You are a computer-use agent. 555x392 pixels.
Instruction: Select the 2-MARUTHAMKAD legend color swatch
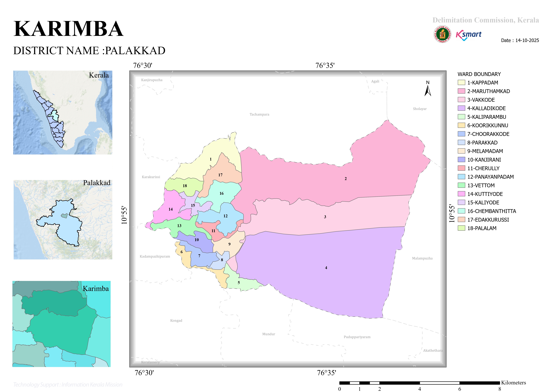[x=461, y=91]
